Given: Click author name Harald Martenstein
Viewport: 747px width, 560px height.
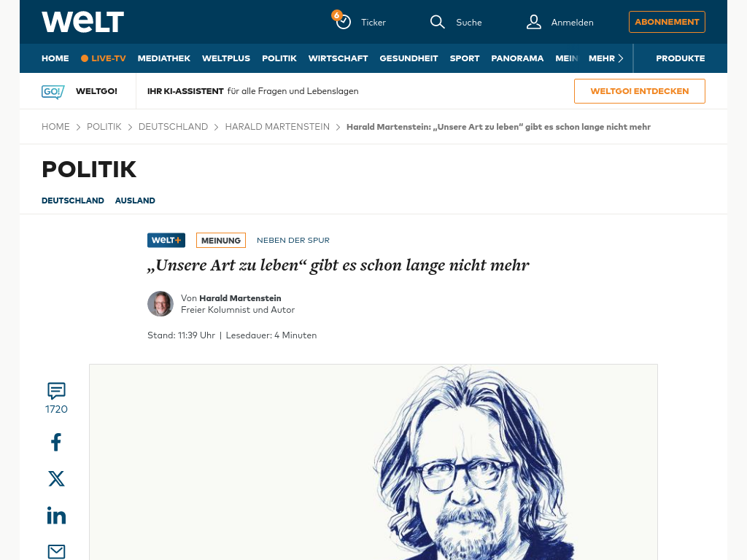Looking at the screenshot, I should (x=240, y=298).
